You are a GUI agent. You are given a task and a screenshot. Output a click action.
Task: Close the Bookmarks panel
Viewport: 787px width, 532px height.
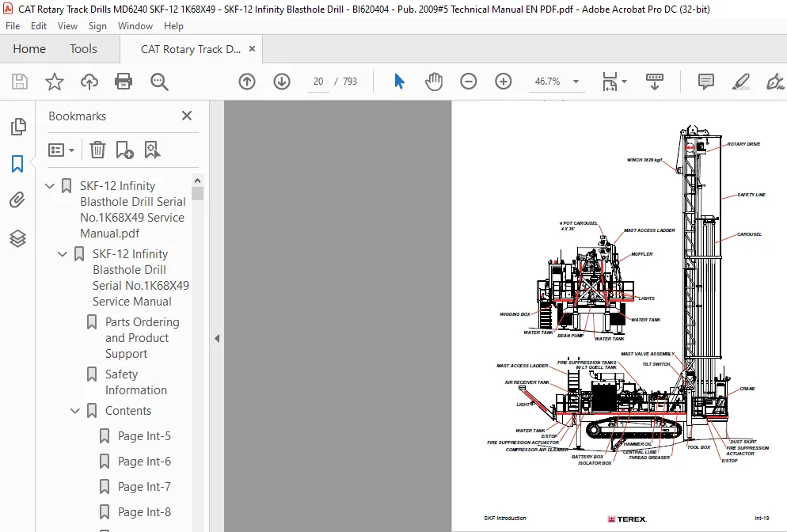click(x=187, y=116)
